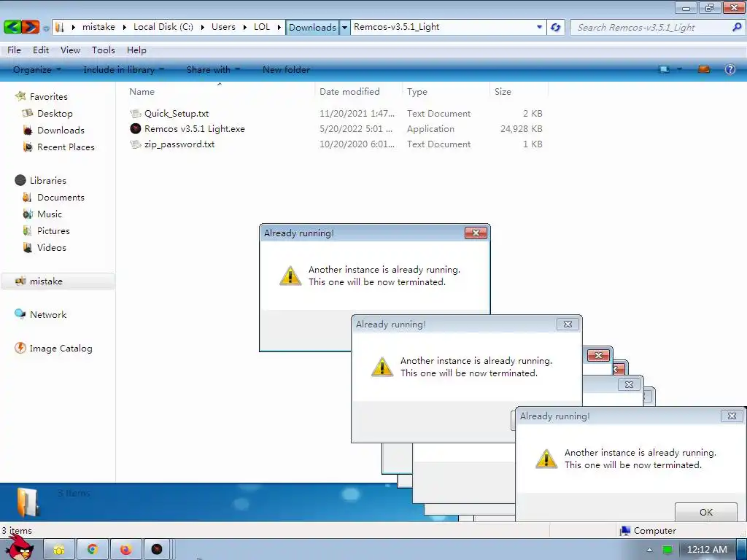Click New folder toolbar button

[x=286, y=69]
